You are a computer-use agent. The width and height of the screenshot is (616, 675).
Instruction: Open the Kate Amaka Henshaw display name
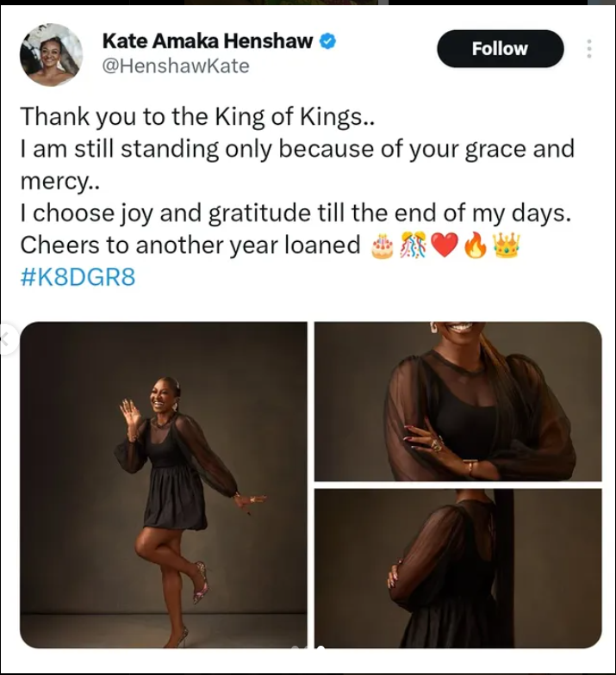pos(207,41)
